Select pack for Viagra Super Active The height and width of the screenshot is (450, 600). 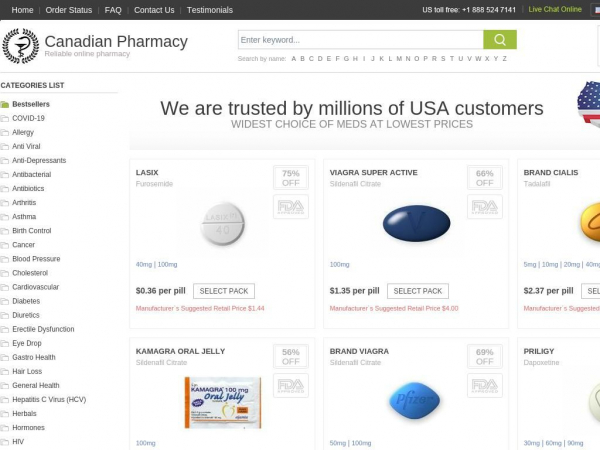coord(418,291)
